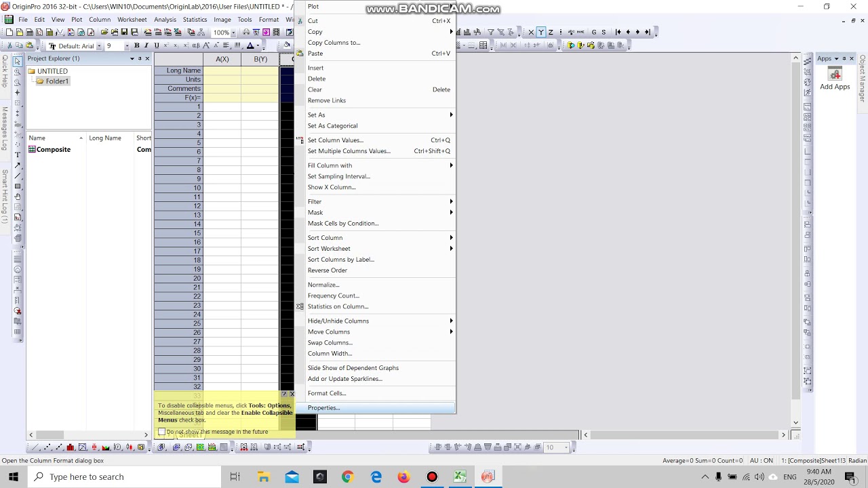Select Folder1 in Project Explorer
868x488 pixels.
pyautogui.click(x=57, y=81)
